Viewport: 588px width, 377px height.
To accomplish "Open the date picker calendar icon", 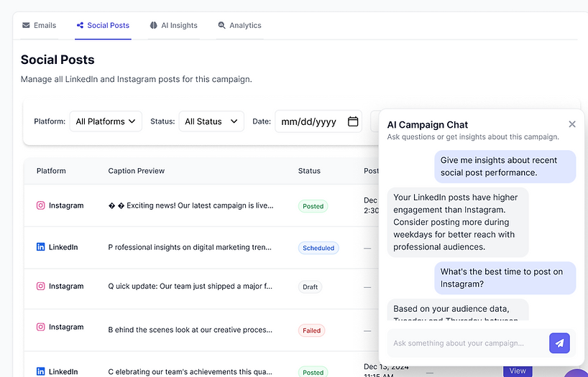I will (x=353, y=121).
